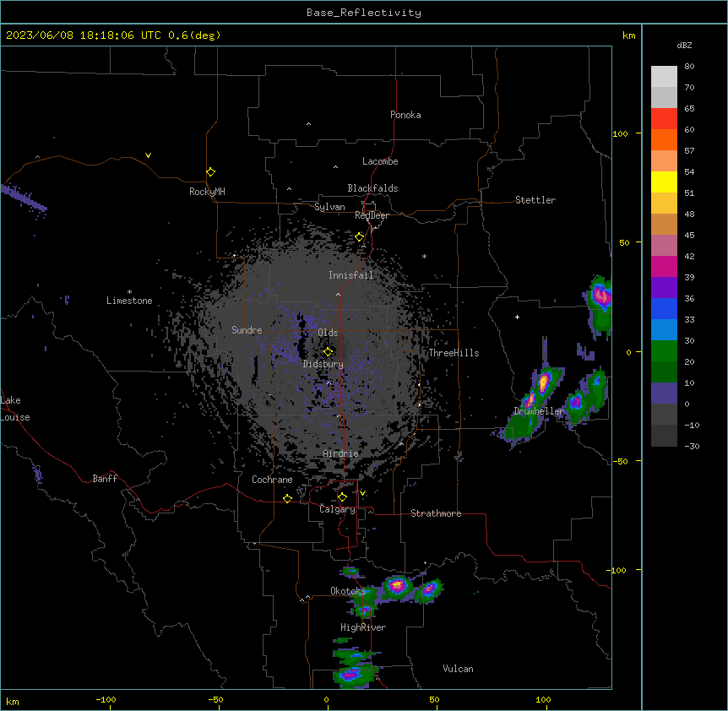
Task: Select the Lacombe label
Action: [380, 161]
